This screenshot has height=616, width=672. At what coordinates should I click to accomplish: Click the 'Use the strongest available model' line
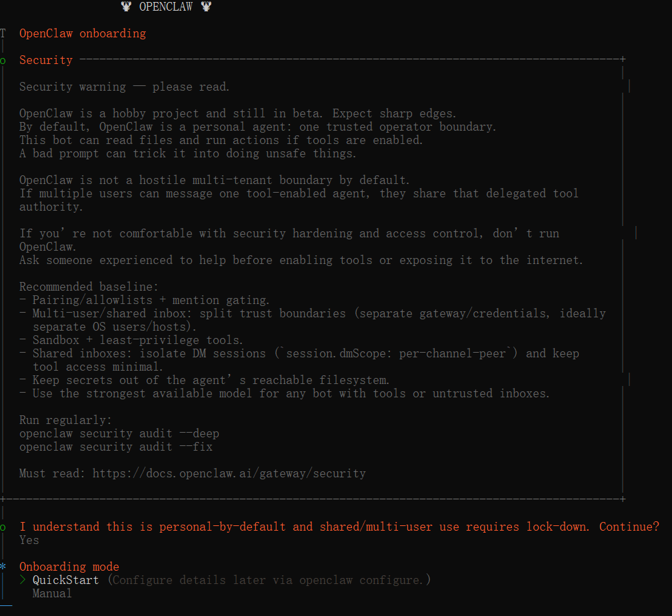point(285,393)
